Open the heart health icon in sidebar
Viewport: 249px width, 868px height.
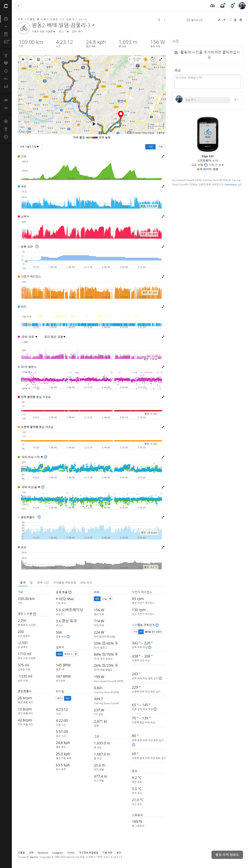point(6,63)
